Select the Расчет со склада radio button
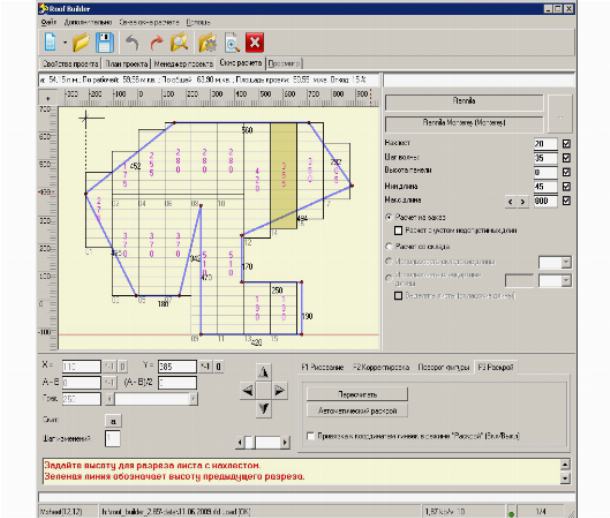Image resolution: width=610 pixels, height=518 pixels. point(391,243)
